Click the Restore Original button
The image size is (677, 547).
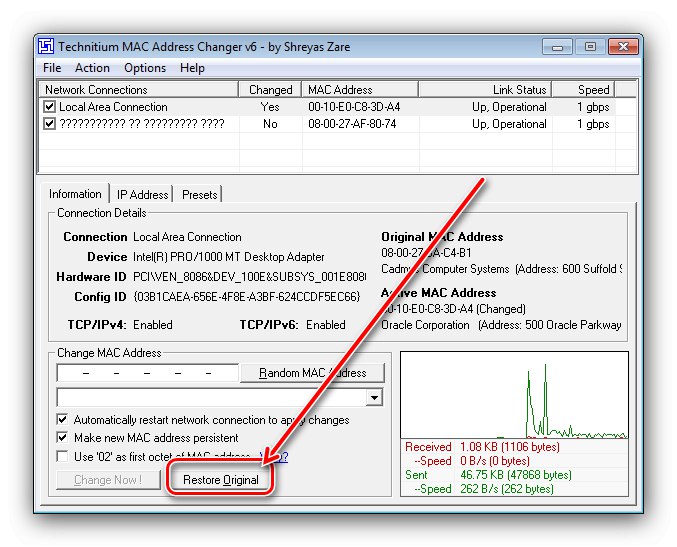(221, 480)
